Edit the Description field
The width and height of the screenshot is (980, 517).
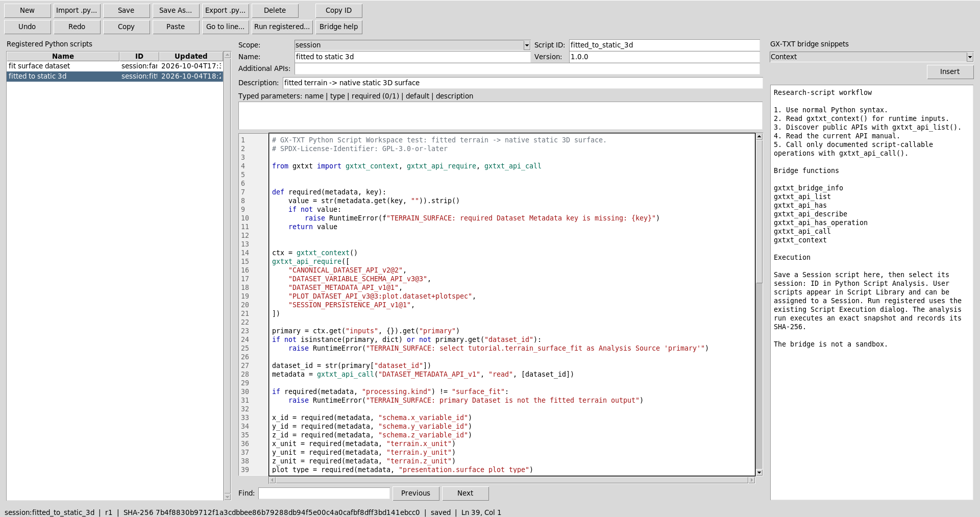(523, 83)
